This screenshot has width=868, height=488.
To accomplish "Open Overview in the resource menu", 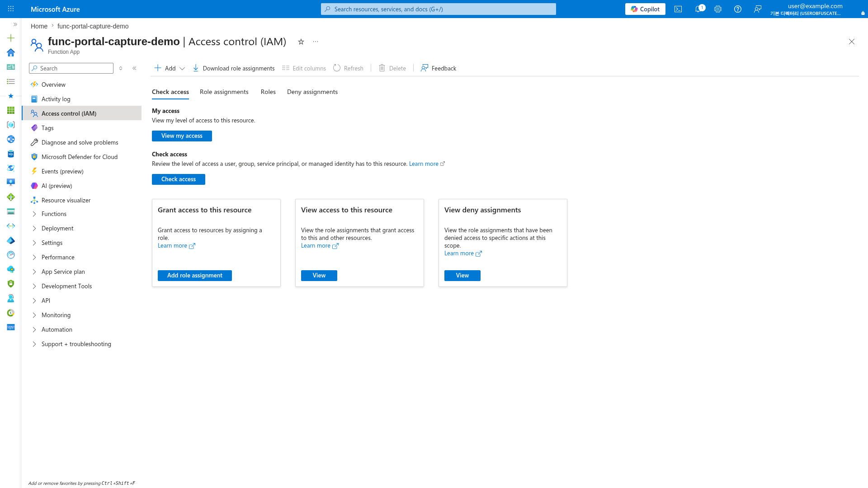I will tap(82, 84).
